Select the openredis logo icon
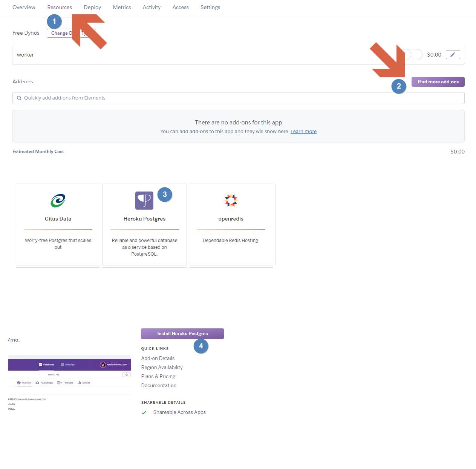Viewport: 476px width, 469px height. click(x=231, y=201)
